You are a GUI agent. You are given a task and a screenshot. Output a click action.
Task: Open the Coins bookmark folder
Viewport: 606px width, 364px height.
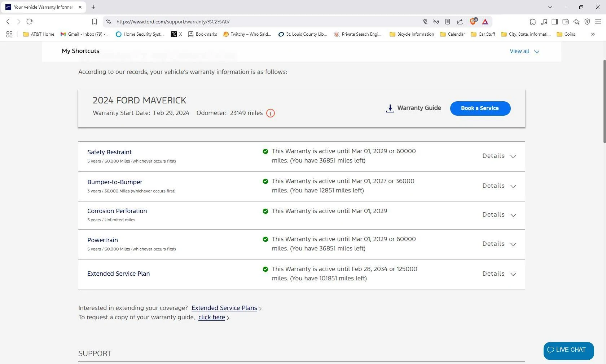(566, 34)
